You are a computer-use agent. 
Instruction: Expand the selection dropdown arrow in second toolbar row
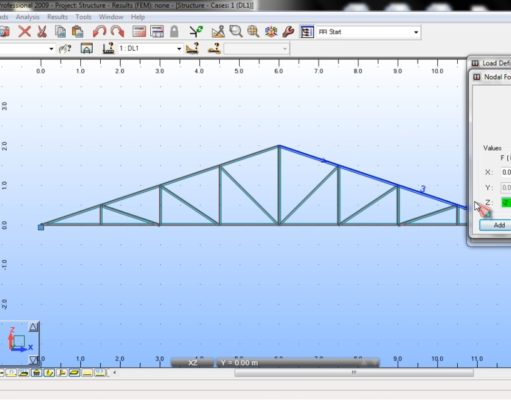[x=51, y=49]
